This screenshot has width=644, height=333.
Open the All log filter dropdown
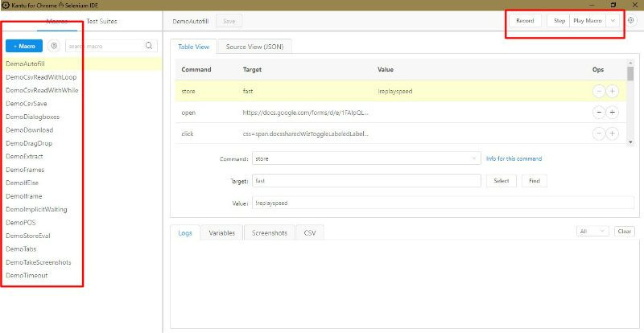pos(593,232)
